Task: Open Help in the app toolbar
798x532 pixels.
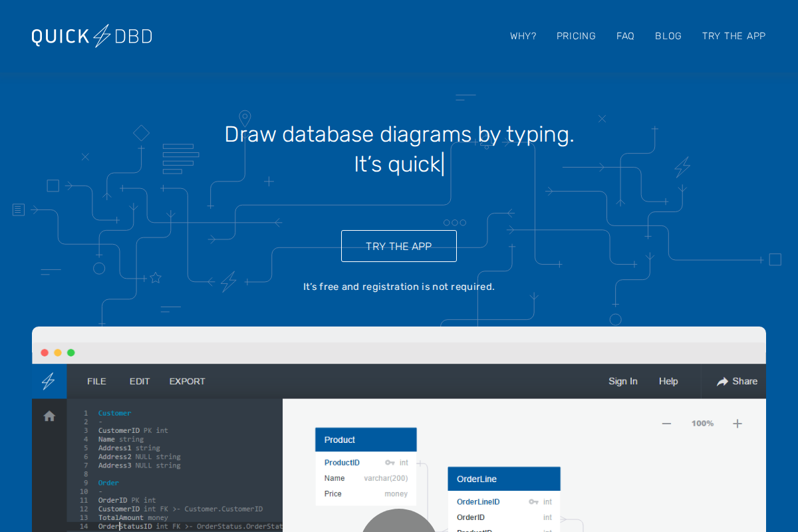Action: [x=668, y=381]
